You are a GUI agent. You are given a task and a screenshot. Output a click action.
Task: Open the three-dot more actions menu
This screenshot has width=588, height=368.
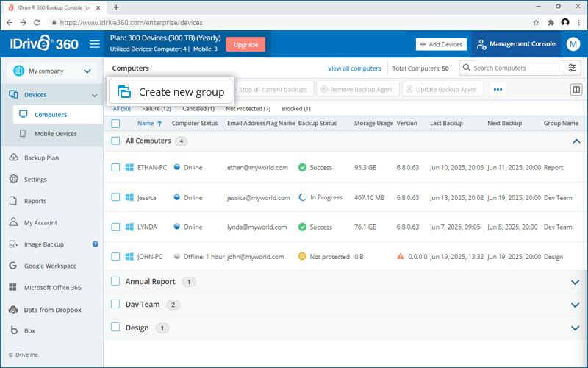498,89
